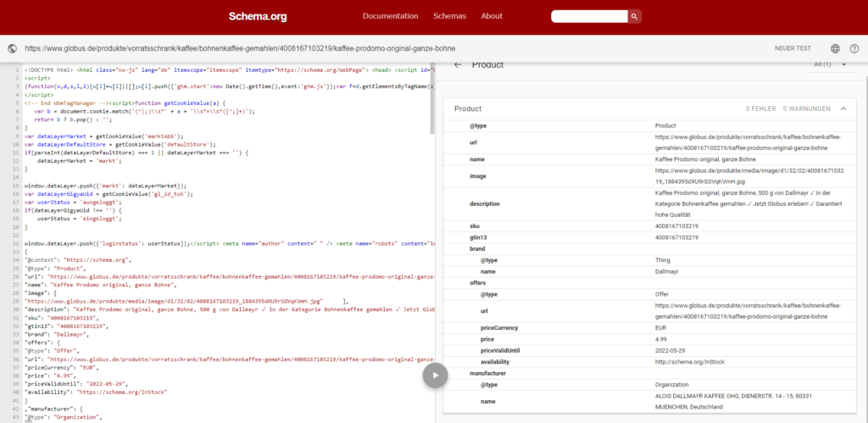Click the gtin13 row label
Screen dimensions: 868x423
pos(478,237)
